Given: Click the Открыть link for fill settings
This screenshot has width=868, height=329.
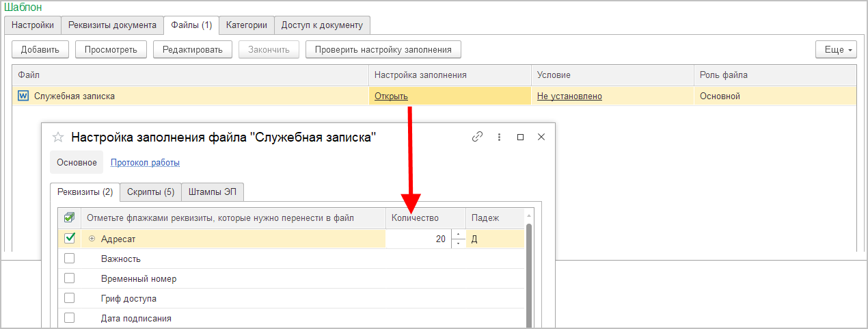Looking at the screenshot, I should [x=391, y=96].
